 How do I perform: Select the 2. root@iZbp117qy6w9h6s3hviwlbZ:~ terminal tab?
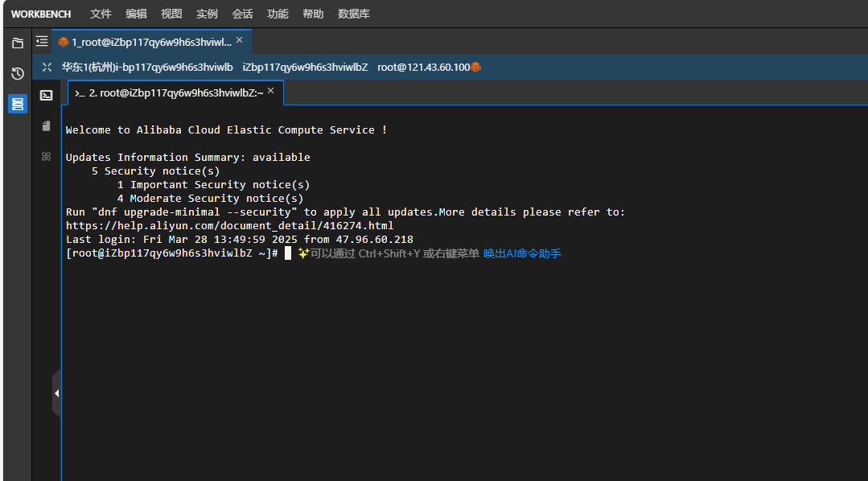point(176,93)
